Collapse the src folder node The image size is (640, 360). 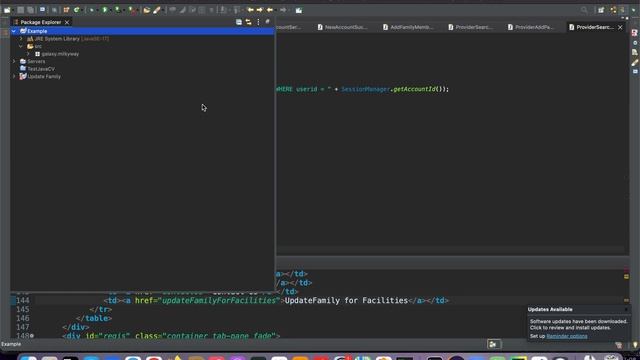click(x=21, y=46)
